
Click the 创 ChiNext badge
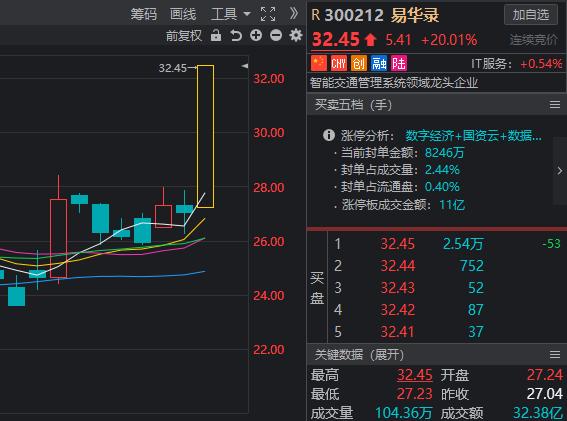coord(359,63)
